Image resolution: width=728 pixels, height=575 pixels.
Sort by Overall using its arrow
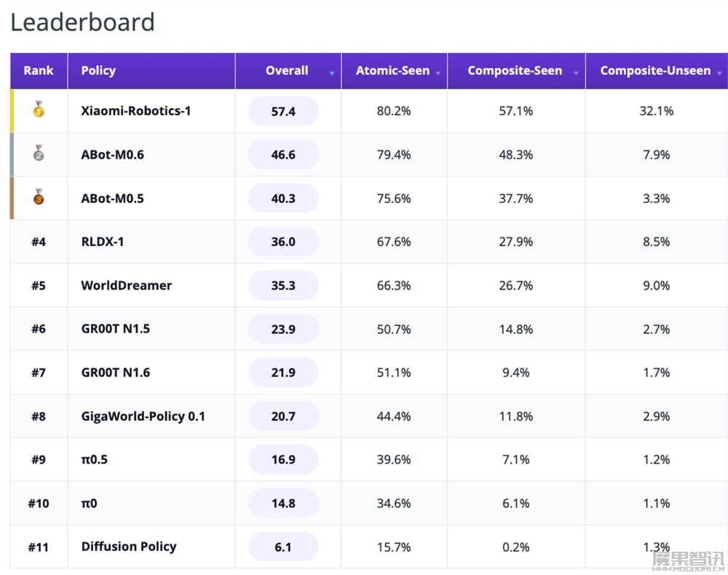(331, 73)
